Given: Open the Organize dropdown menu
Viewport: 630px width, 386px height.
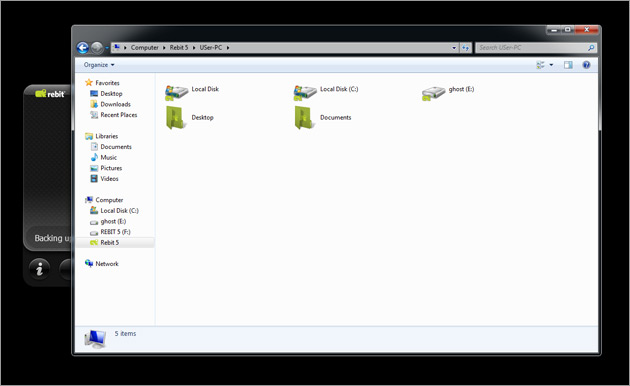Looking at the screenshot, I should click(99, 65).
